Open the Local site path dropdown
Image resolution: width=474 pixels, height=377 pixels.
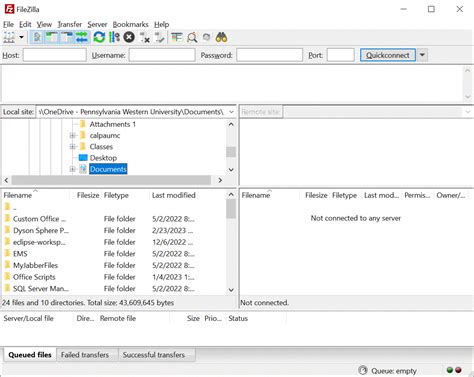[x=231, y=112]
